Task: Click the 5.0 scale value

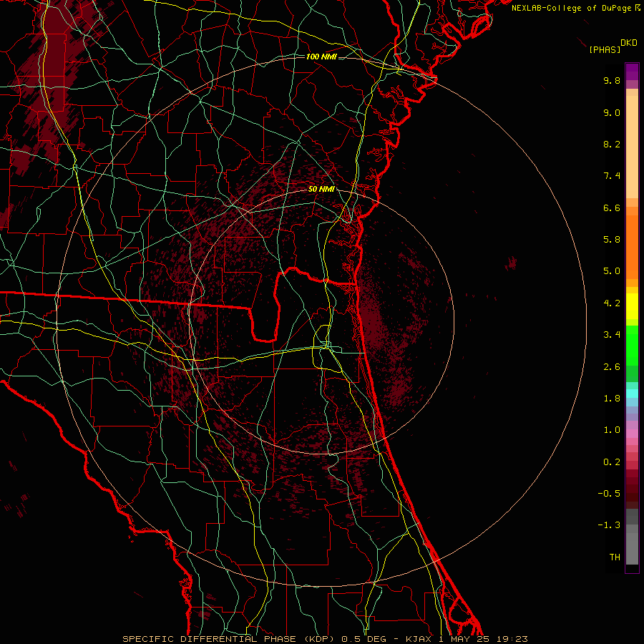Action: 612,271
